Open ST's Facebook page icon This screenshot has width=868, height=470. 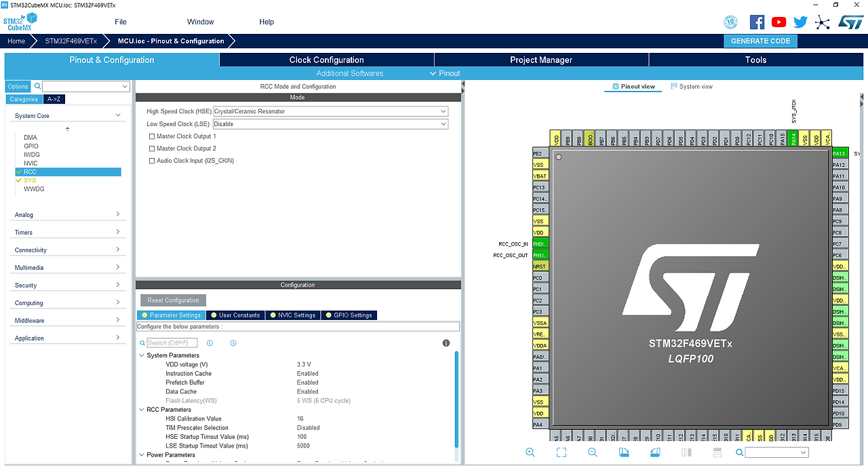tap(757, 22)
